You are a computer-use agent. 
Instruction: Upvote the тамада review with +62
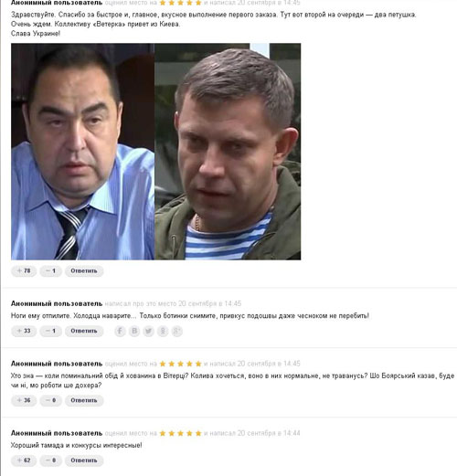(24, 460)
